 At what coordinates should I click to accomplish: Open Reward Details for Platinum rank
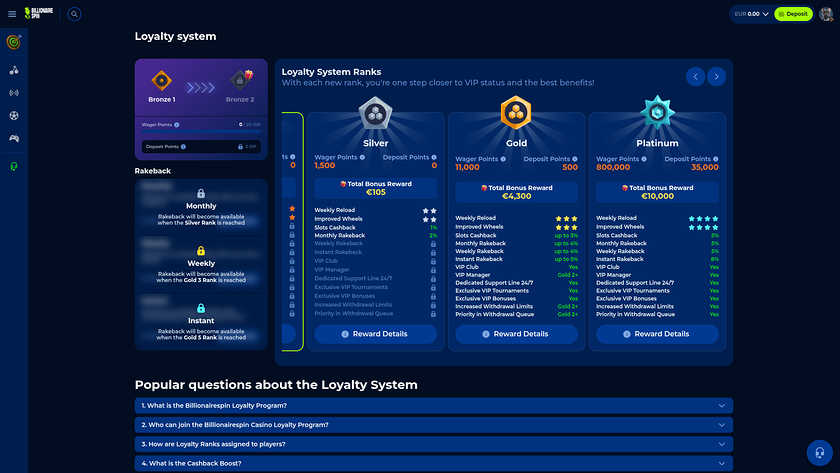pos(657,334)
